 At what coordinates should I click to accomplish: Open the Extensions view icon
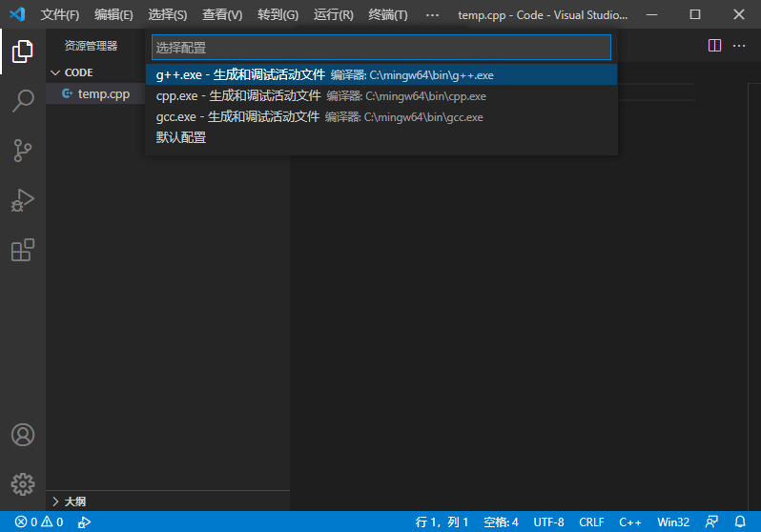22,250
